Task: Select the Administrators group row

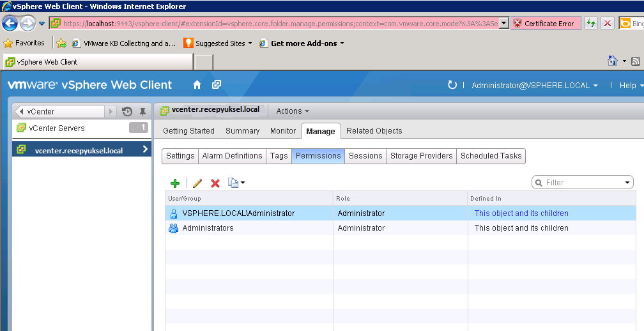Action: tap(401, 228)
